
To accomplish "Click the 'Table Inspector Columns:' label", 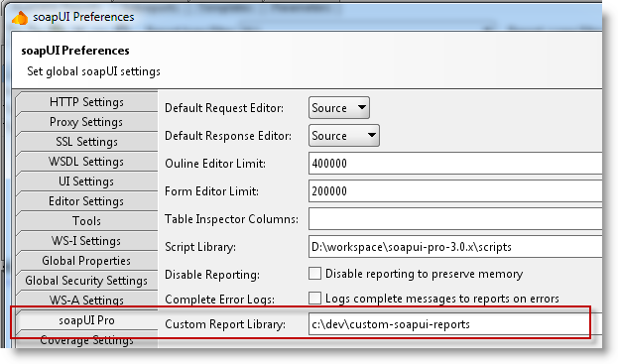I will (x=231, y=219).
